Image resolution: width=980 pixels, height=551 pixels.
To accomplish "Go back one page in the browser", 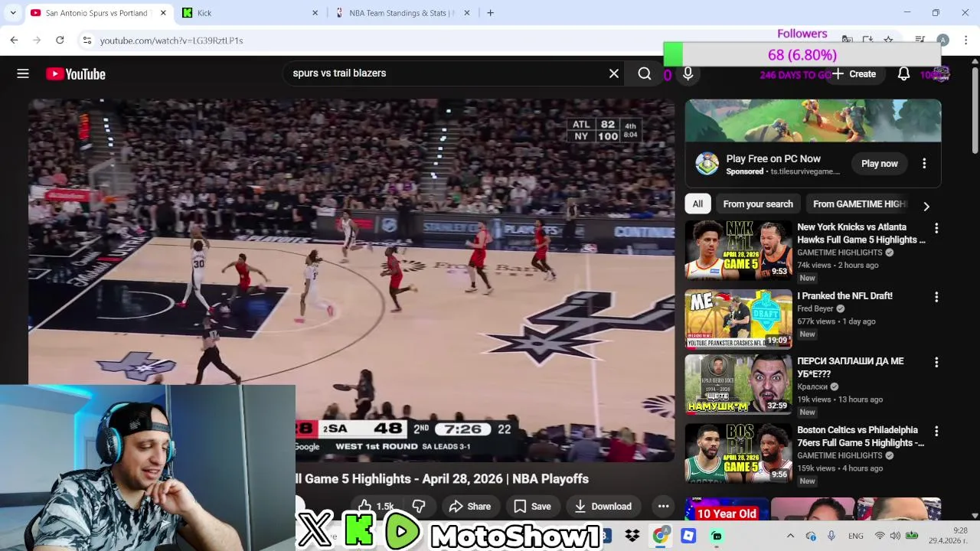I will (14, 40).
